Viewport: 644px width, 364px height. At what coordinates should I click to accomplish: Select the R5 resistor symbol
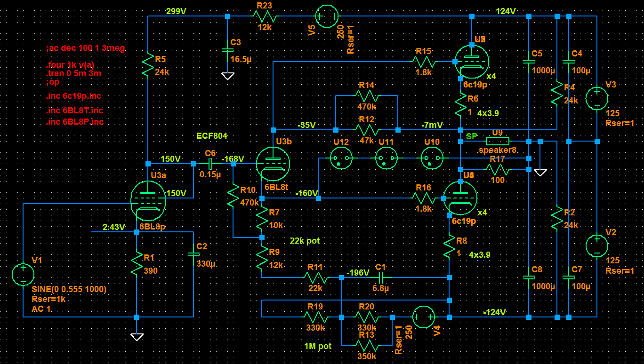pyautogui.click(x=148, y=65)
